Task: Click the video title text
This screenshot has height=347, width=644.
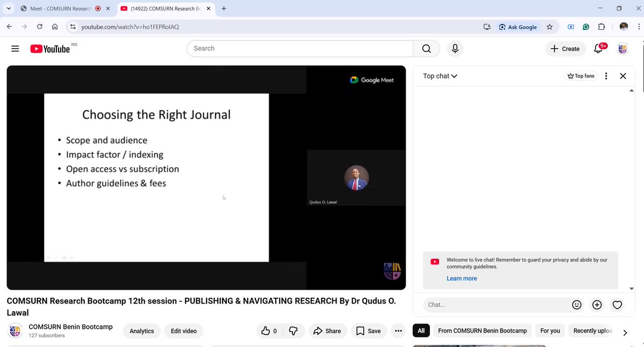Action: tap(201, 307)
